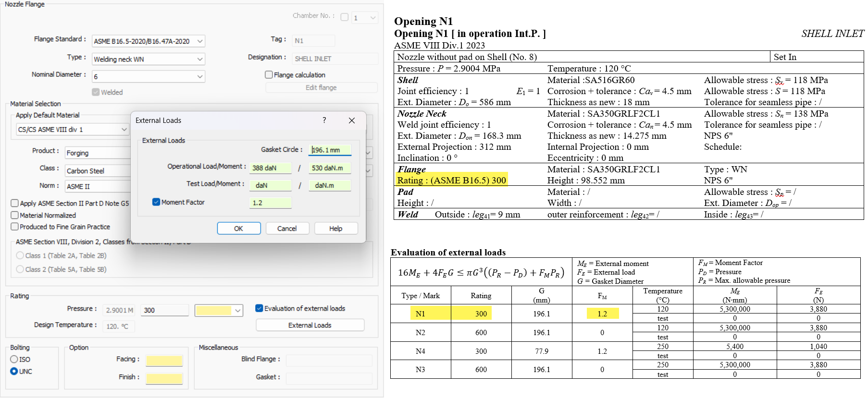Image resolution: width=868 pixels, height=398 pixels.
Task: Open the Class Carbon Steel dropdown
Action: pyautogui.click(x=368, y=170)
